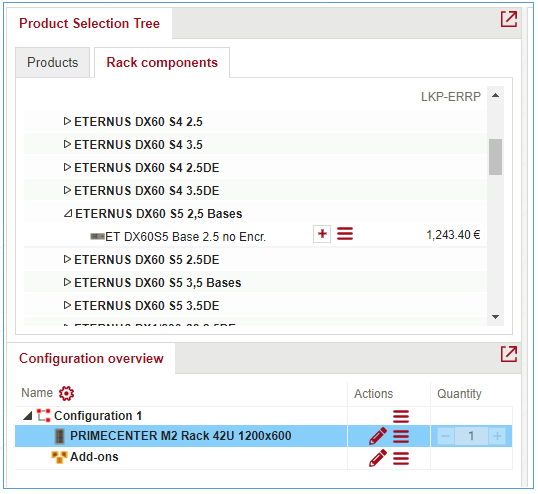This screenshot has height=494, width=538.
Task: Add ET DX60S5 Base 2.5 with plus icon
Action: 322,234
